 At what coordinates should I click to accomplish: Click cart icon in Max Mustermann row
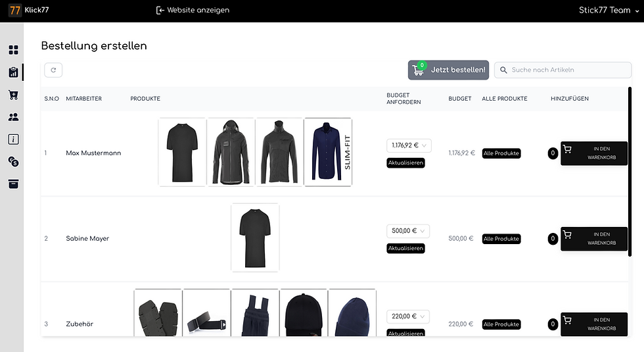pos(567,149)
